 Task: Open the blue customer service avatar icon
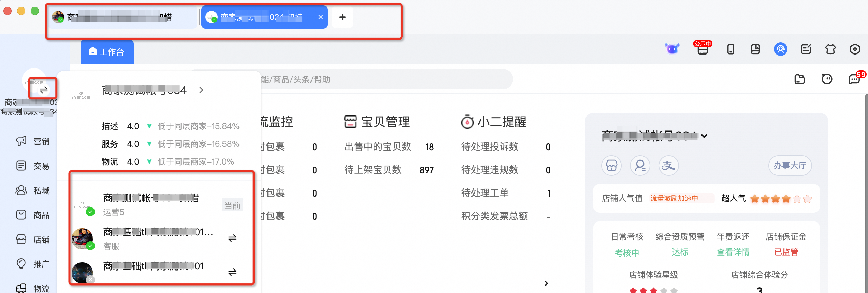(x=780, y=49)
